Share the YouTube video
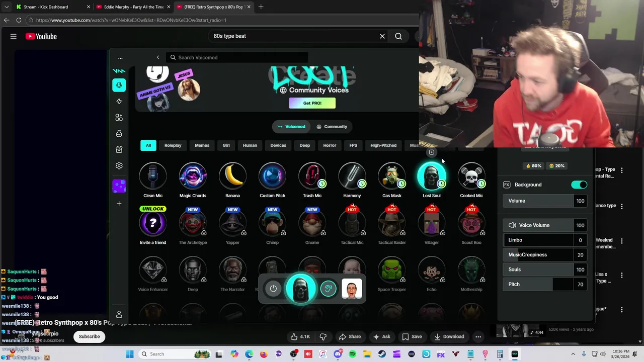 click(350, 337)
